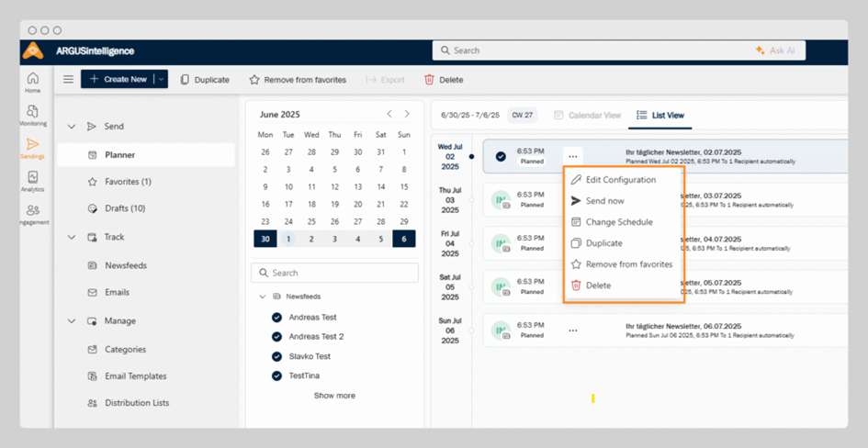The height and width of the screenshot is (448, 868).
Task: Open the Monitoring sidebar section
Action: coord(33,116)
